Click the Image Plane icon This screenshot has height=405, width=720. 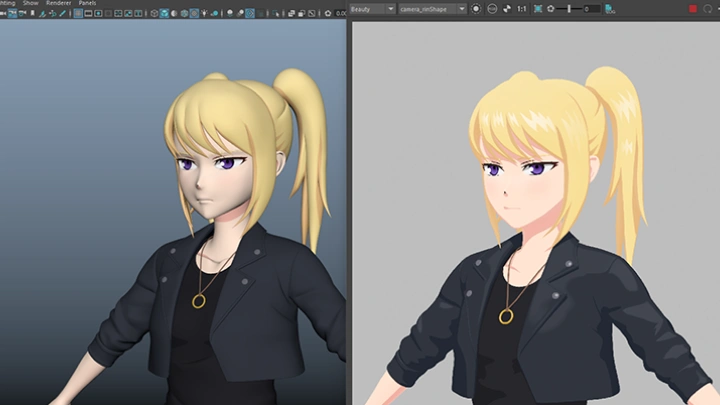[x=42, y=13]
